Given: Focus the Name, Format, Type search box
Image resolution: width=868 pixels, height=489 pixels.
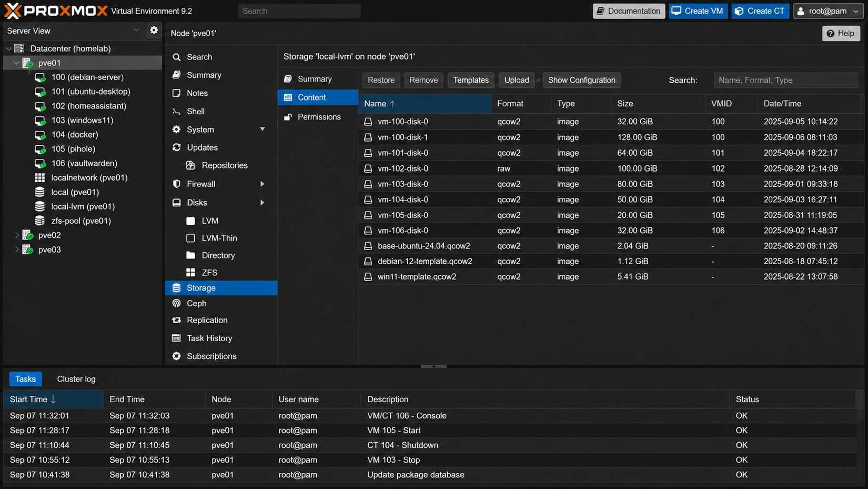Looking at the screenshot, I should pos(785,80).
